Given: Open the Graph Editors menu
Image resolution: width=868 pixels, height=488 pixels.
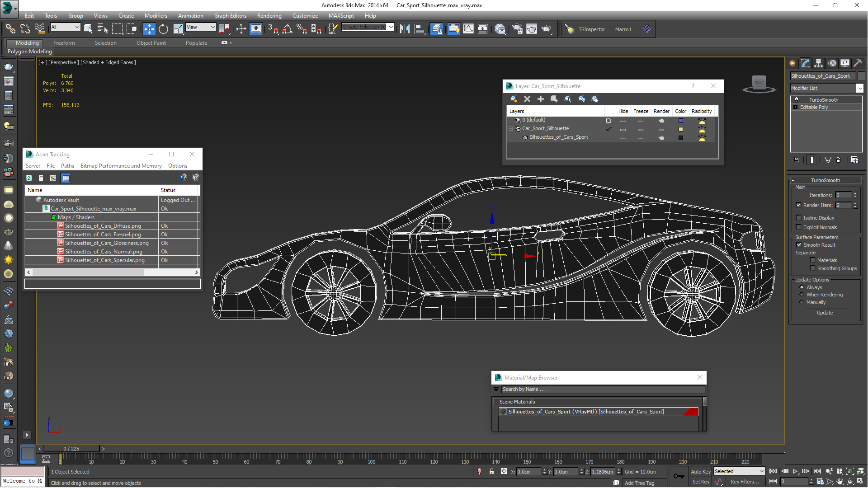Looking at the screenshot, I should (x=230, y=15).
